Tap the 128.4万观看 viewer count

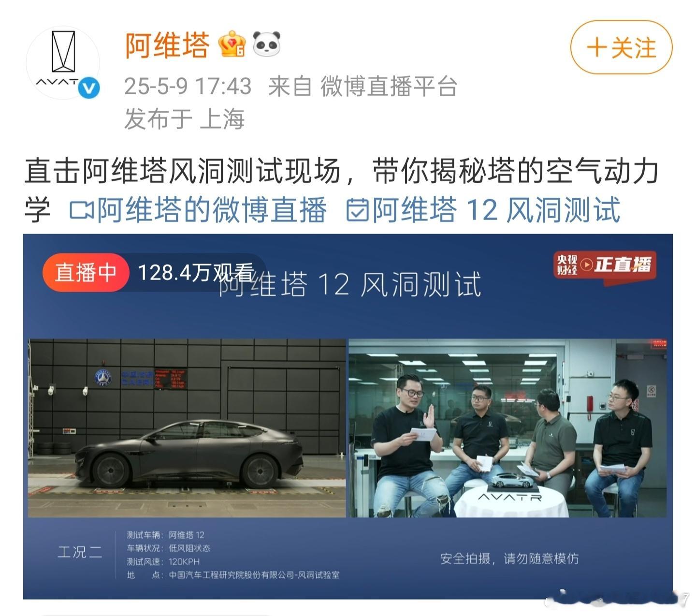tap(196, 273)
